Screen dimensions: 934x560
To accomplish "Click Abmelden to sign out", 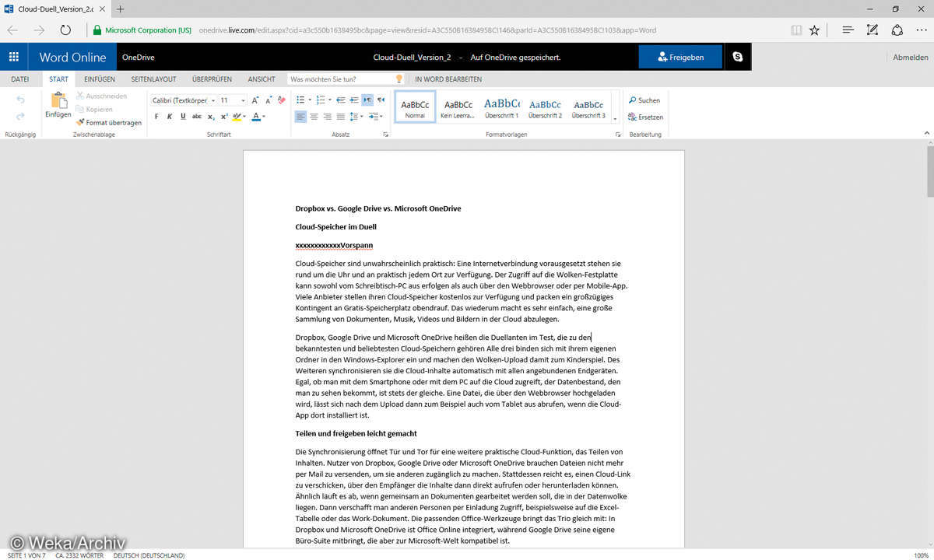I will [910, 57].
